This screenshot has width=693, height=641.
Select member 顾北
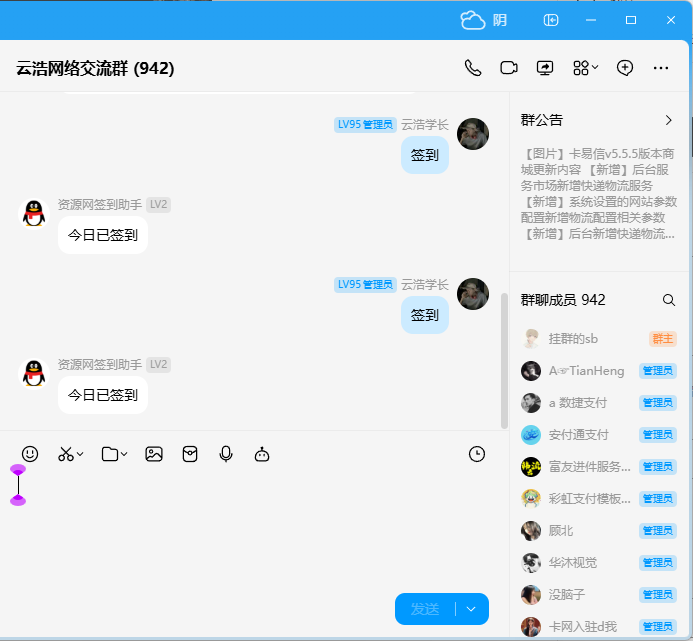click(x=599, y=530)
